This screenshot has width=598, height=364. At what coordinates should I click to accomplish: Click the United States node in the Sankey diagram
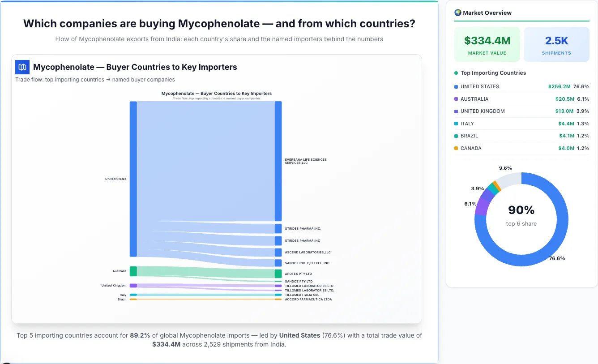point(132,179)
